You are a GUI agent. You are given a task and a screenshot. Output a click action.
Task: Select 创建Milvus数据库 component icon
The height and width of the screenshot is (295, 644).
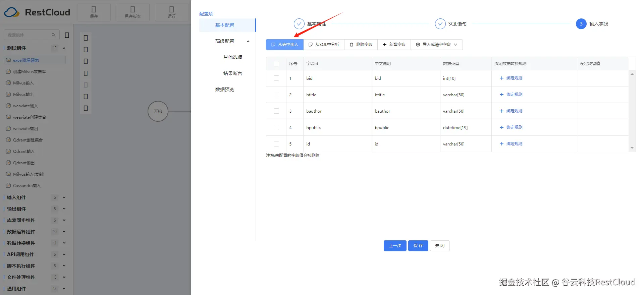[x=8, y=71]
